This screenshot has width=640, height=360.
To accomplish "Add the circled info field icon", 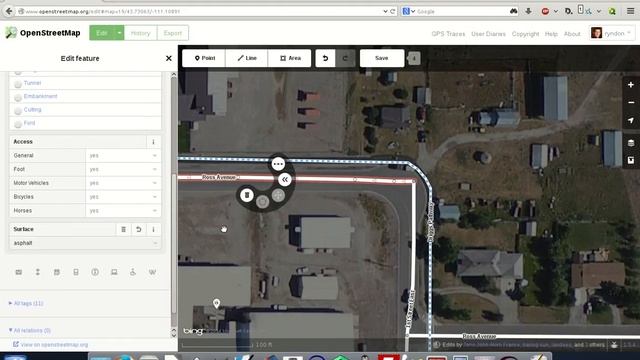I will (x=95, y=272).
